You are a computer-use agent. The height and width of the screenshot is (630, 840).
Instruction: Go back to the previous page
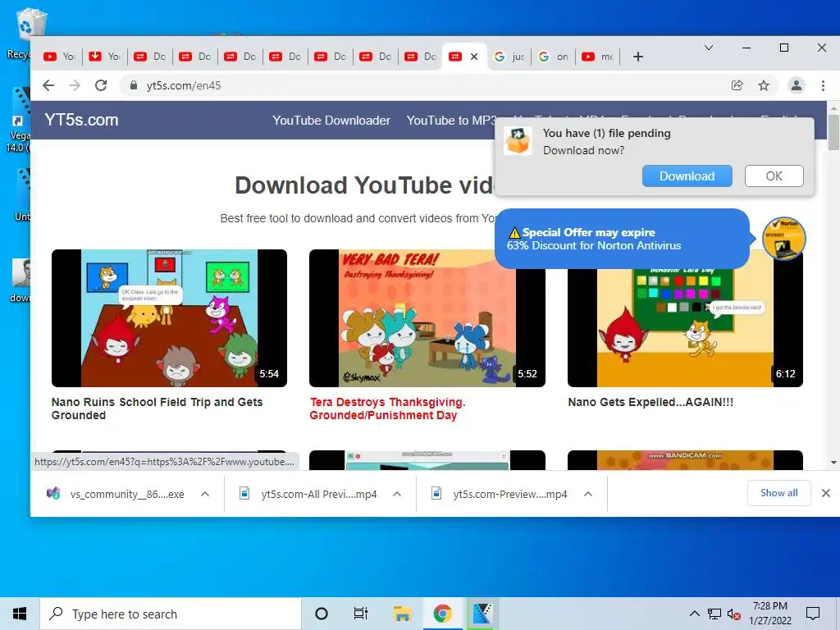click(48, 85)
